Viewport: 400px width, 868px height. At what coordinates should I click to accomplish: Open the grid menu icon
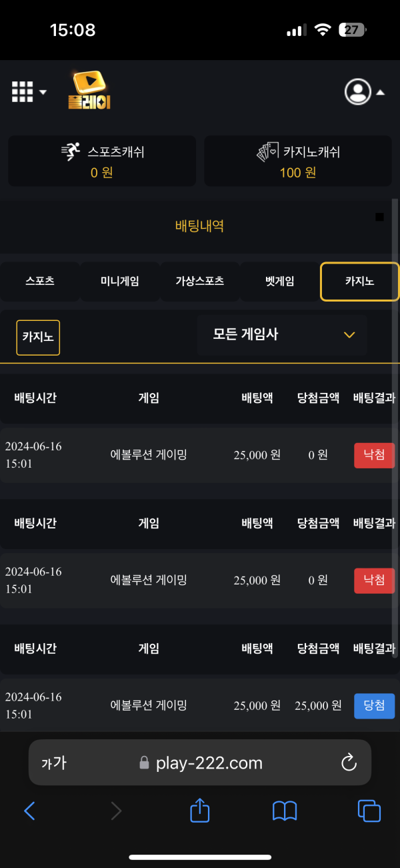(23, 92)
